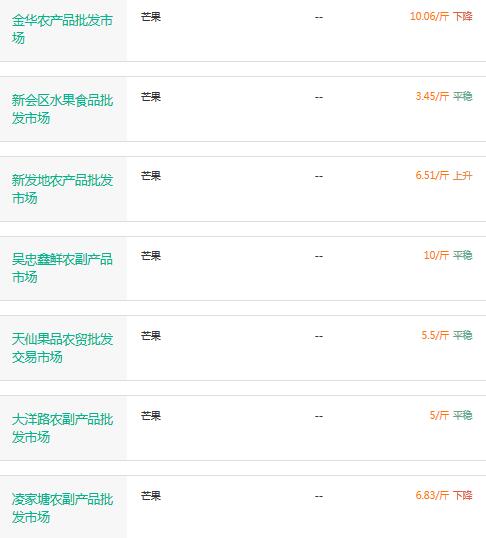Image resolution: width=486 pixels, height=538 pixels.
Task: Click the 5.5/斤 平稳 price entry
Action: 447,335
